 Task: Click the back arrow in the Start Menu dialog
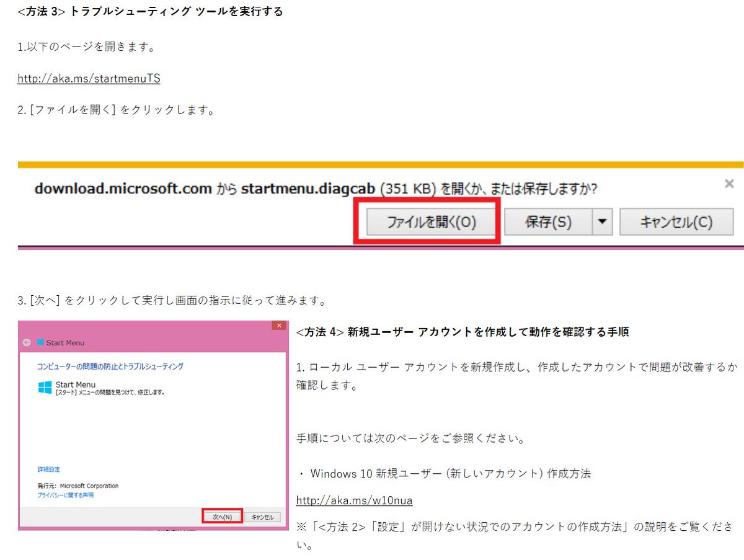click(26, 342)
